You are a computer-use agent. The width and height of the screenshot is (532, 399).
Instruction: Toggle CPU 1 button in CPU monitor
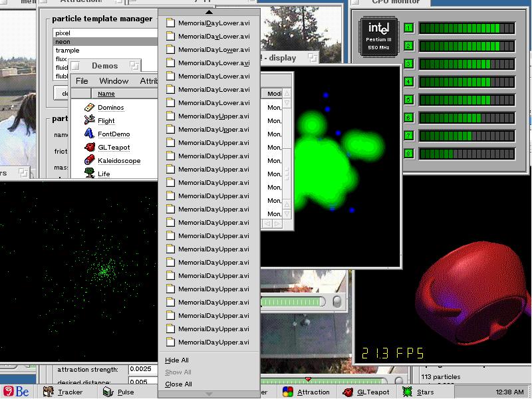[408, 28]
